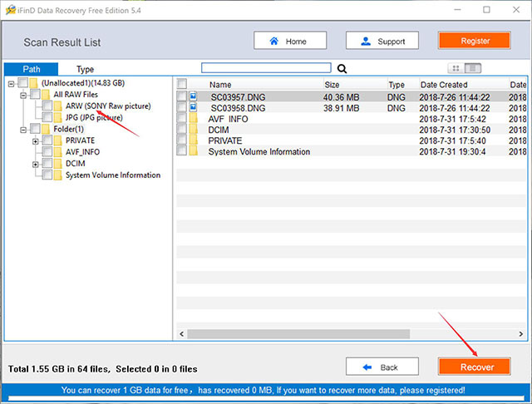Switch to the Path tab
Image resolution: width=532 pixels, height=404 pixels.
click(x=32, y=69)
